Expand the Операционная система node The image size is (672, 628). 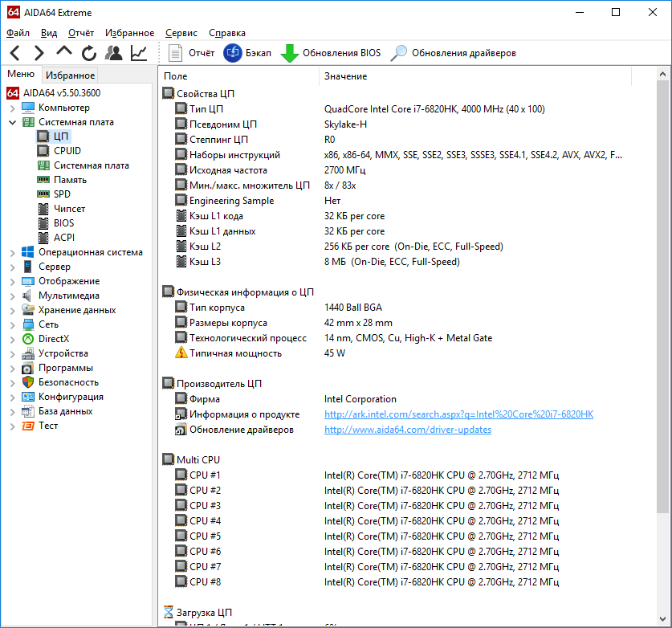(12, 252)
